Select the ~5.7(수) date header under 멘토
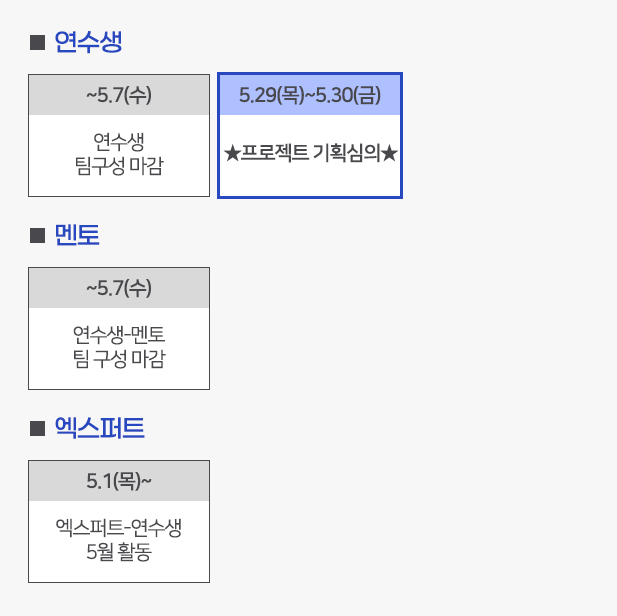Viewport: 617px width, 616px height. click(x=119, y=288)
